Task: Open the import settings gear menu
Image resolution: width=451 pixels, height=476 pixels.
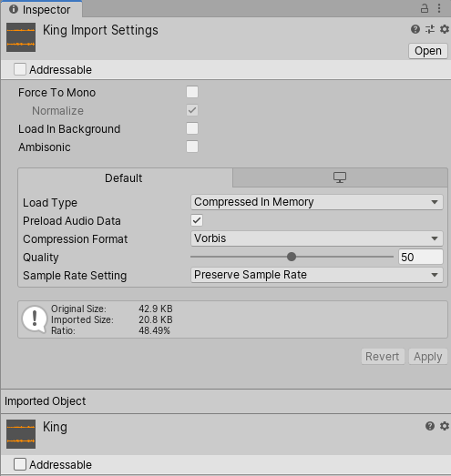Action: (x=445, y=29)
